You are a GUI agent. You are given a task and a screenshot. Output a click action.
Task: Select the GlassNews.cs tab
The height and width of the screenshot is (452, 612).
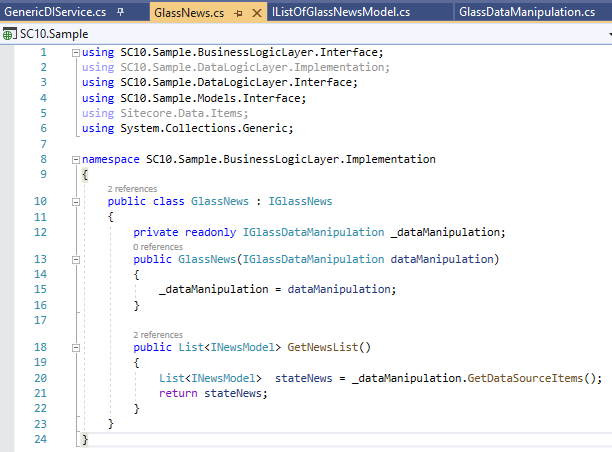point(189,13)
